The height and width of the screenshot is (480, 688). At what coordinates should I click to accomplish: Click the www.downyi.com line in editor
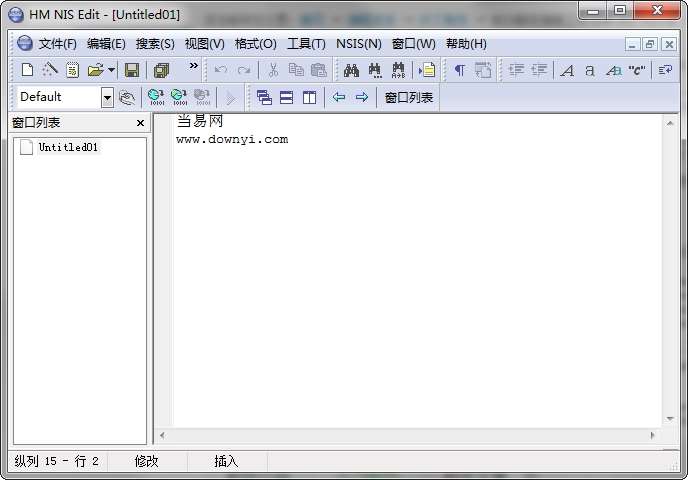[x=232, y=140]
